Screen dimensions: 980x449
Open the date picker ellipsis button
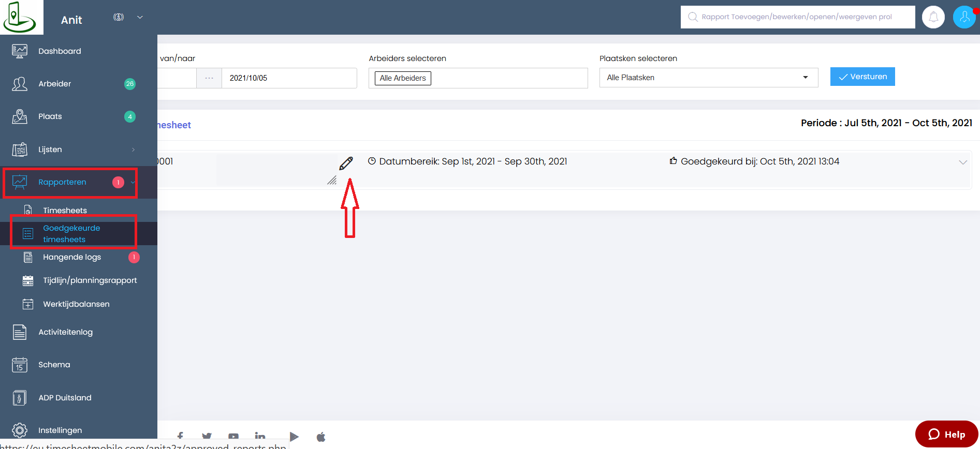209,78
